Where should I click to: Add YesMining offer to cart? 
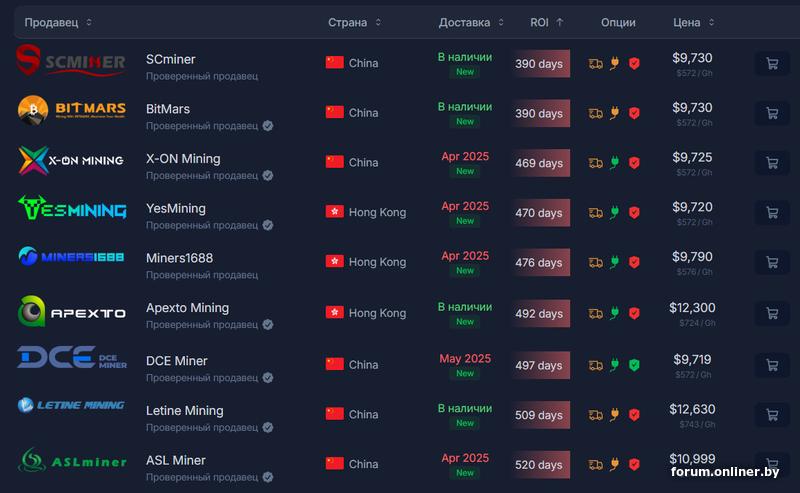(x=772, y=212)
